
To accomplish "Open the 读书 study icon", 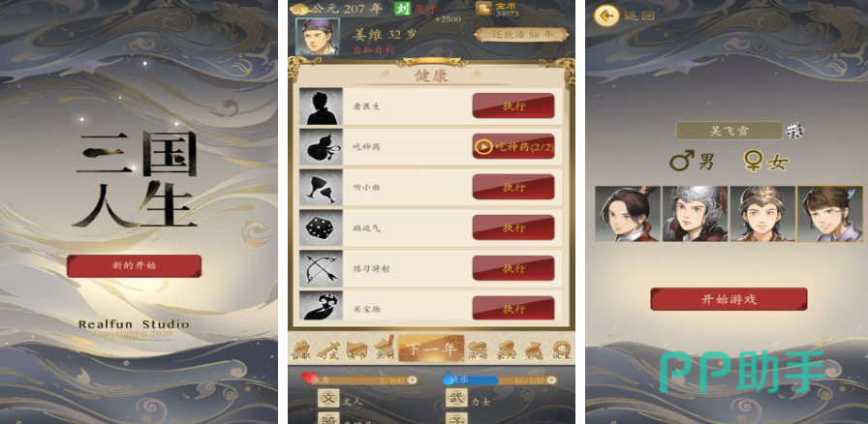I will (x=356, y=349).
